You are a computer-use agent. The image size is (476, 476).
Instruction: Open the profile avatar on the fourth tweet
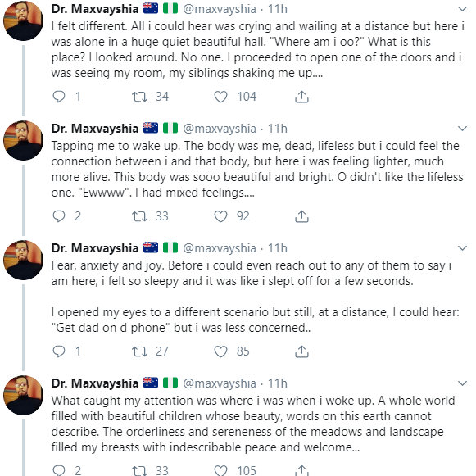[24, 395]
